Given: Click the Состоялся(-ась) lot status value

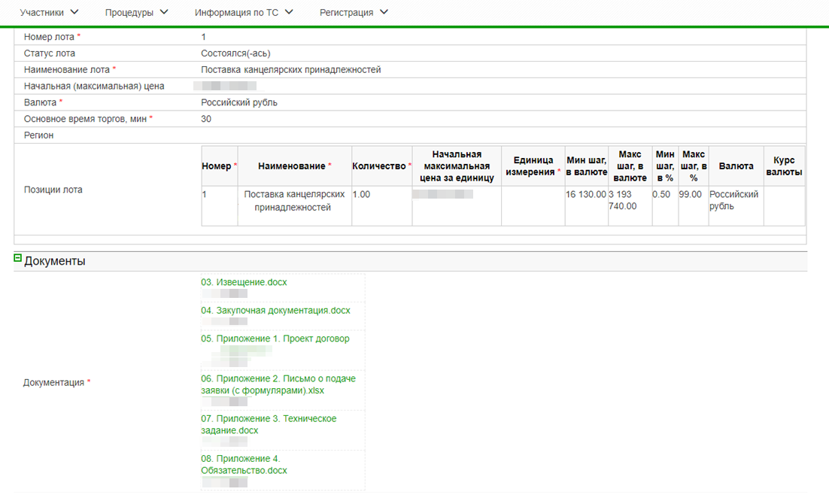Looking at the screenshot, I should 235,53.
